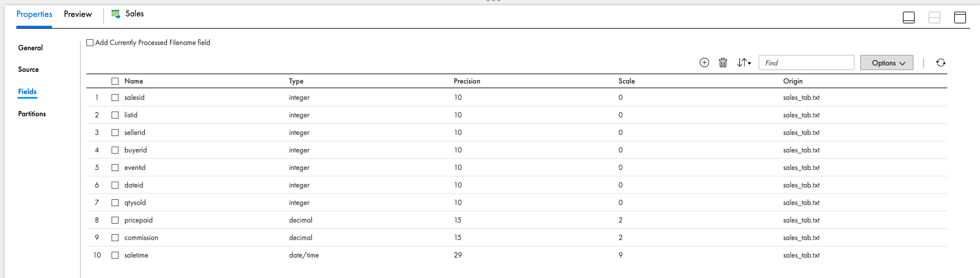This screenshot has height=278, width=980.
Task: Click the split panel layout icon
Action: point(934,18)
